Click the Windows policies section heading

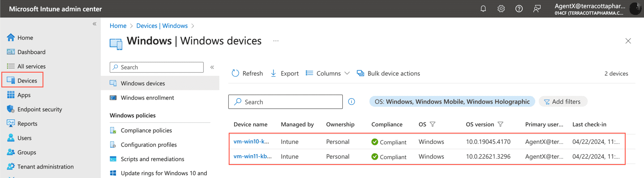(x=132, y=115)
